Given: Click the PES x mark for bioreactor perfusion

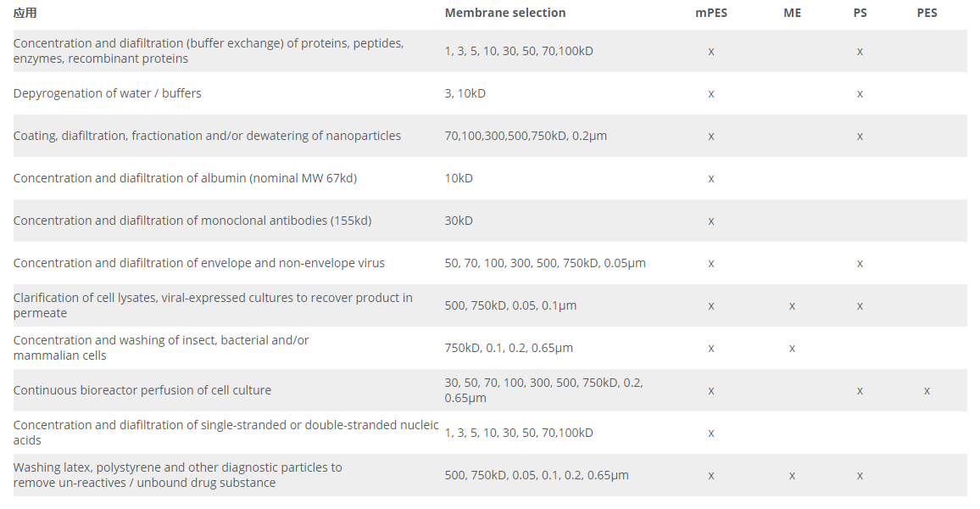Looking at the screenshot, I should pos(927,390).
